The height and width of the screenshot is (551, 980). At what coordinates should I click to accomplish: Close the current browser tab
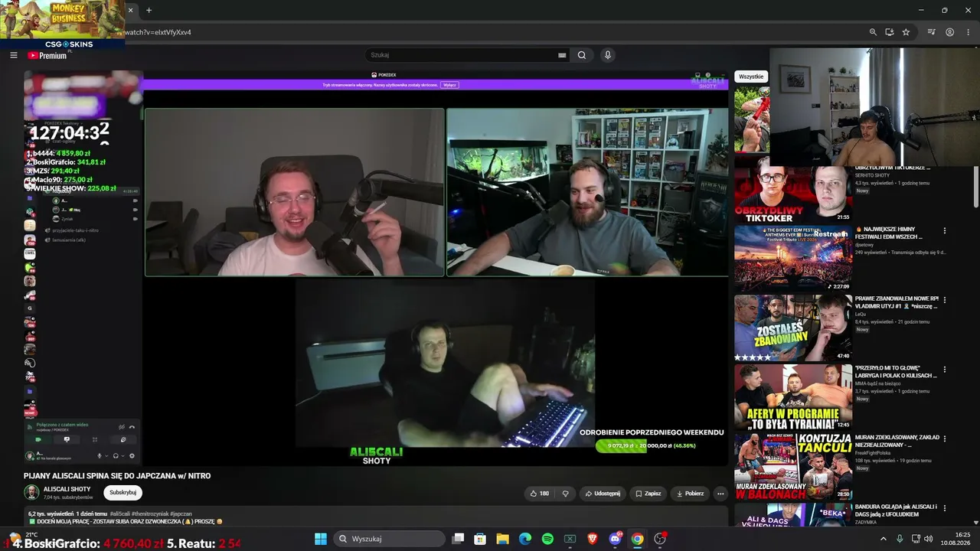130,10
